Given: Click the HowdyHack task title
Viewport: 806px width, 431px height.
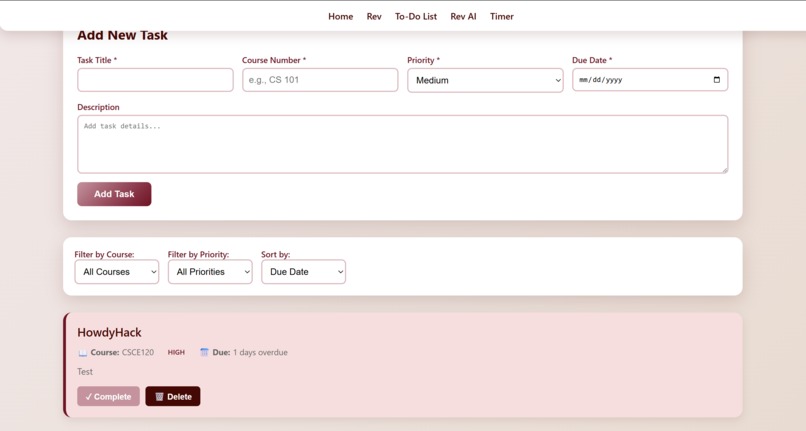Looking at the screenshot, I should tap(109, 332).
